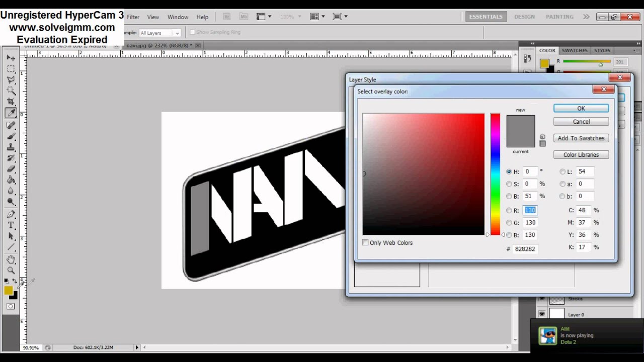
Task: Expand more workspaces chevron
Action: 586,17
